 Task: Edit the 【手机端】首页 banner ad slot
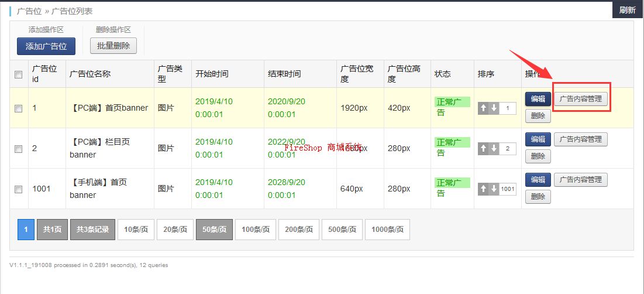pyautogui.click(x=538, y=179)
